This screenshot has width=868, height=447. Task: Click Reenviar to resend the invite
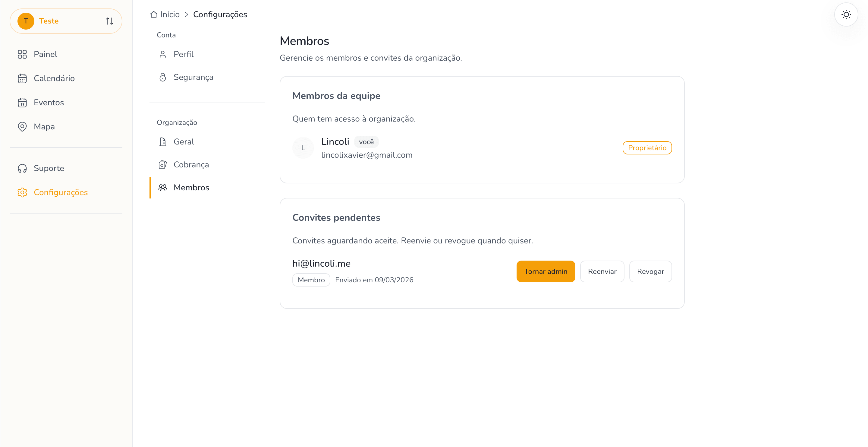click(x=602, y=271)
